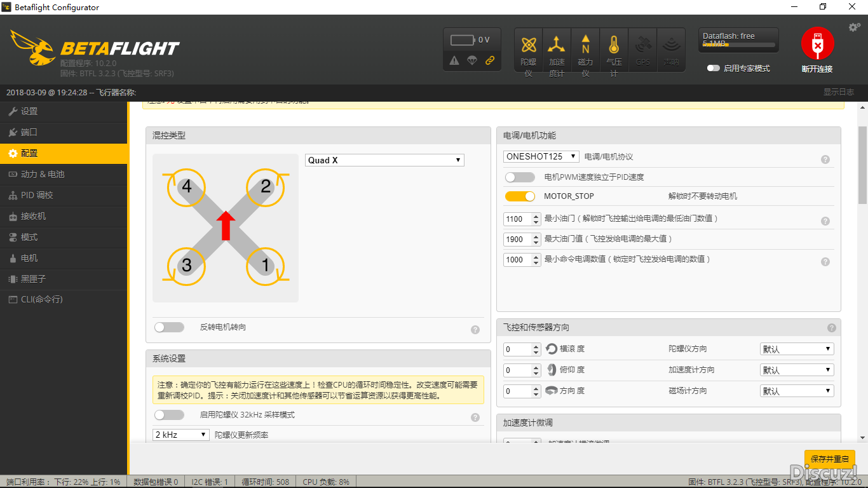
Task: Click motor 2 in the Quad X diagram
Action: click(266, 187)
